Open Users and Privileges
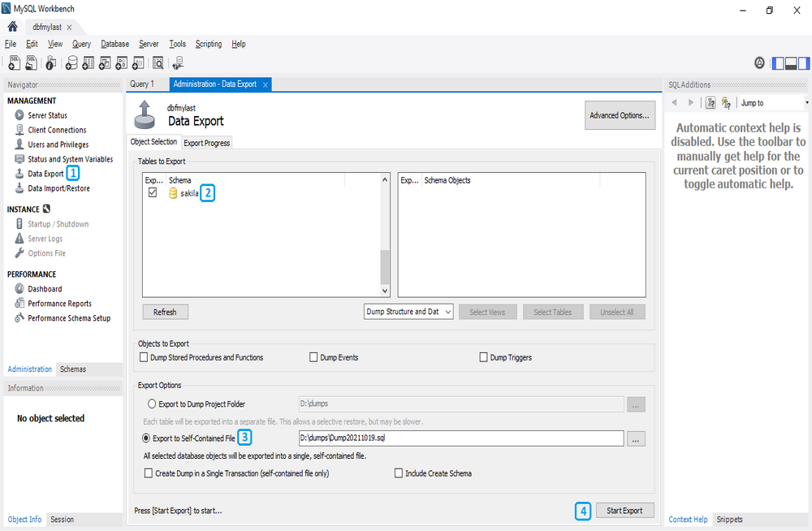 click(x=58, y=145)
